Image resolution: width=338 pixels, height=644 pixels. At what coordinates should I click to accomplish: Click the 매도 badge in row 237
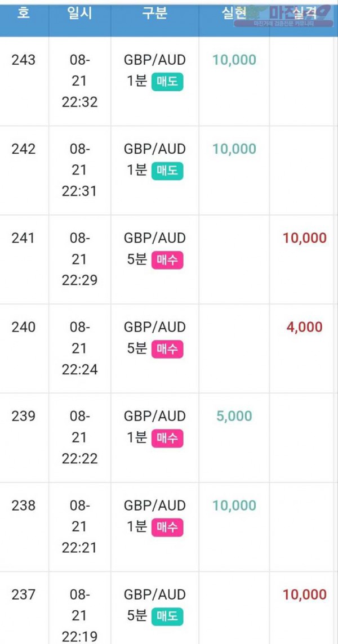pyautogui.click(x=167, y=617)
